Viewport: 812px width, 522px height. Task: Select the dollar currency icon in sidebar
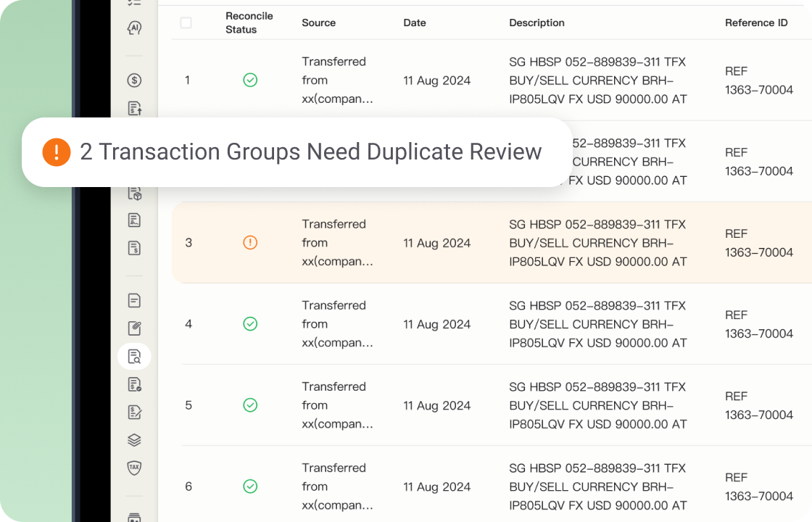coord(134,80)
